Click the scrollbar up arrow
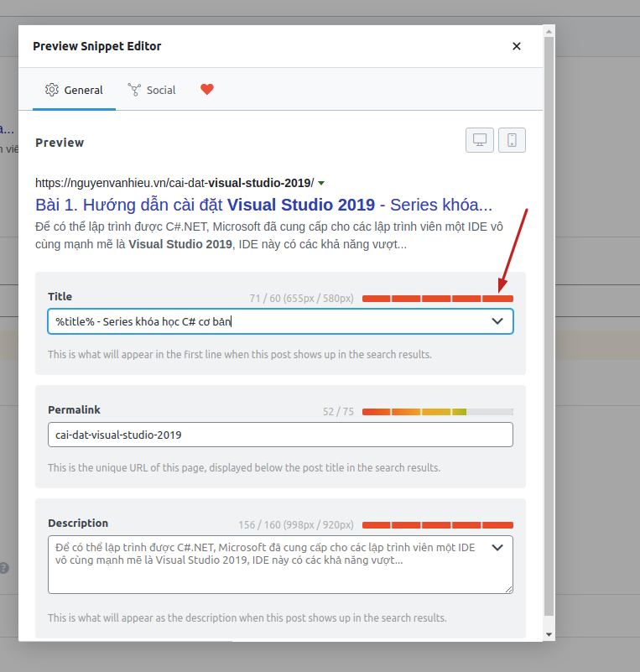 tap(549, 31)
